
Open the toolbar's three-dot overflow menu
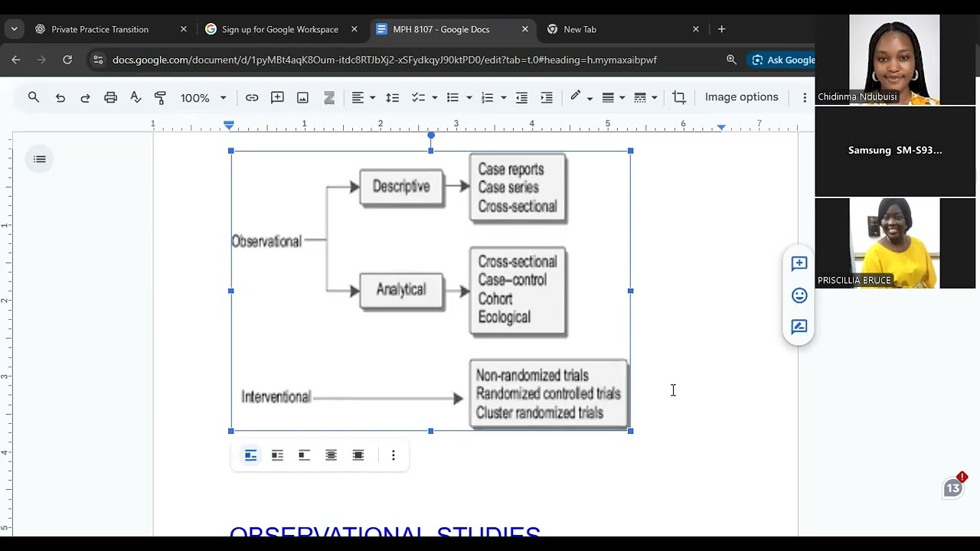tap(804, 97)
